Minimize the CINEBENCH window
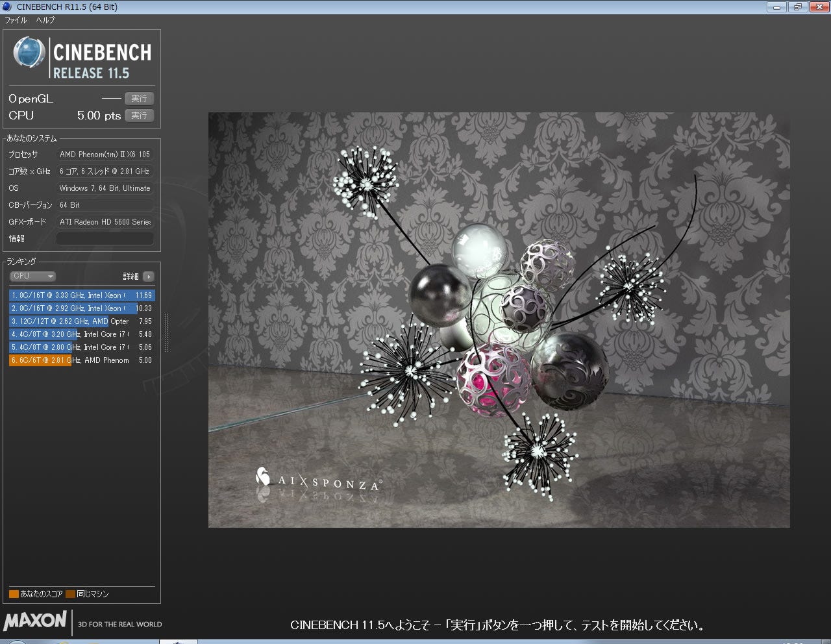 (x=776, y=6)
